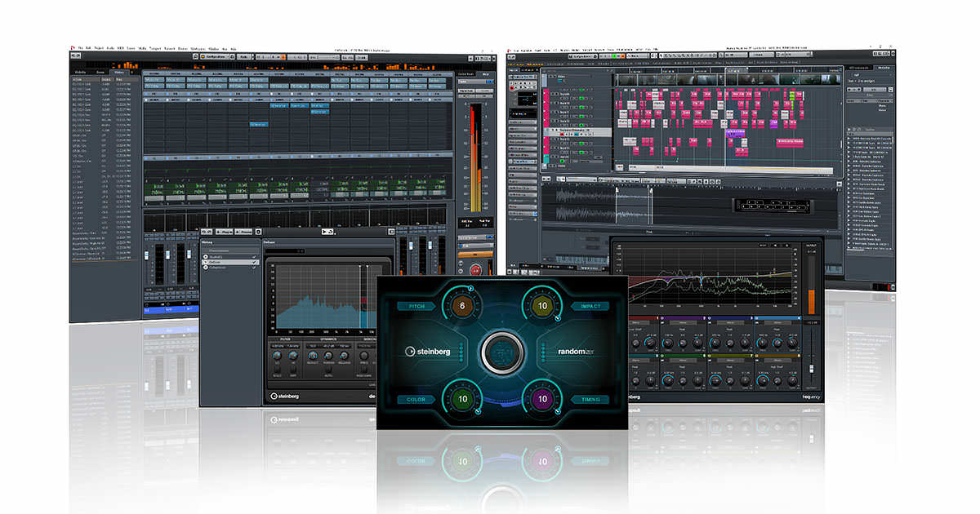This screenshot has width=980, height=514.
Task: Click the Frequency plugin EQ curve display
Action: (x=707, y=276)
